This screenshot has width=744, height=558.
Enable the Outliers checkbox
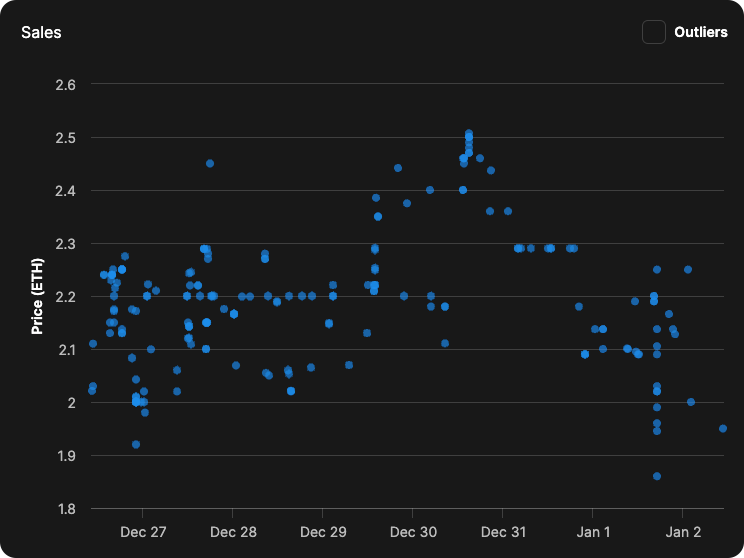tap(654, 32)
